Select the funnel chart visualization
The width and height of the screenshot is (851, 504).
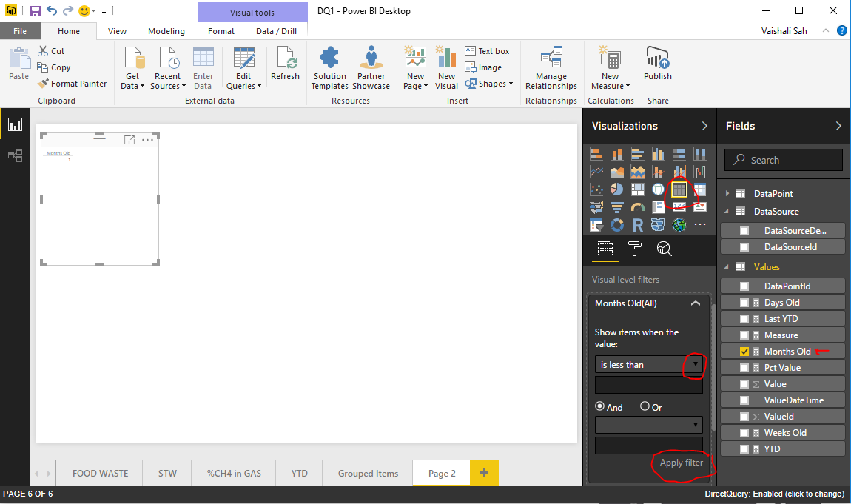(616, 207)
